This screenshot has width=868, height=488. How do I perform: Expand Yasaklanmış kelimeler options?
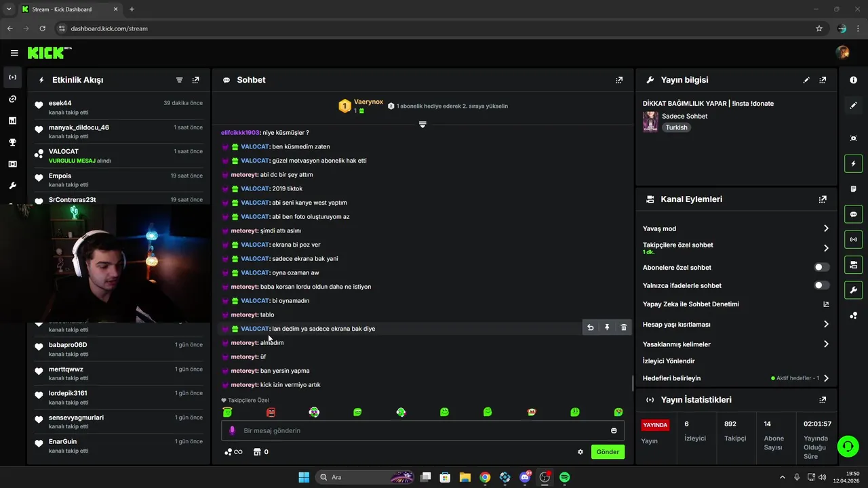[x=826, y=344]
